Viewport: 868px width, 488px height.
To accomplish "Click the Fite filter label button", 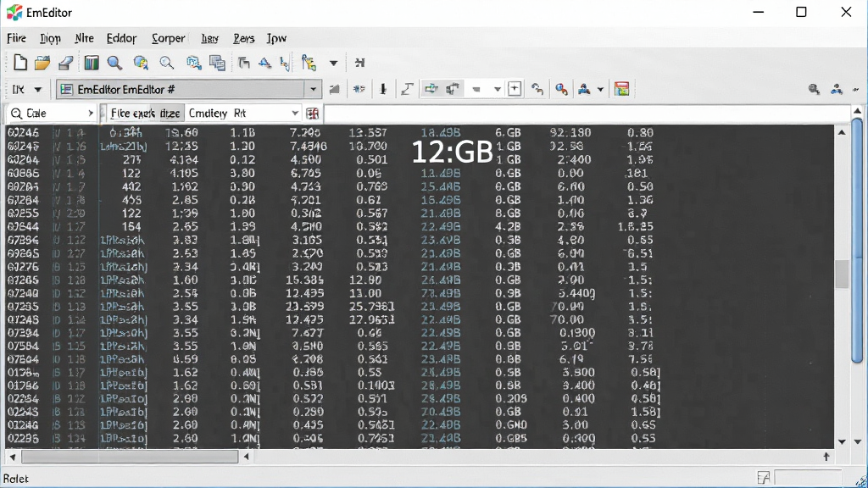I will click(145, 114).
